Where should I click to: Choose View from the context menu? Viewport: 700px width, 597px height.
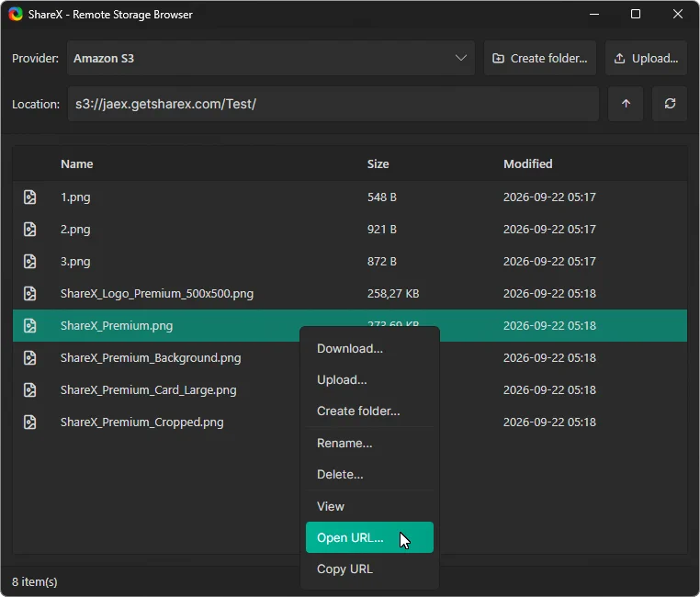tap(369, 506)
